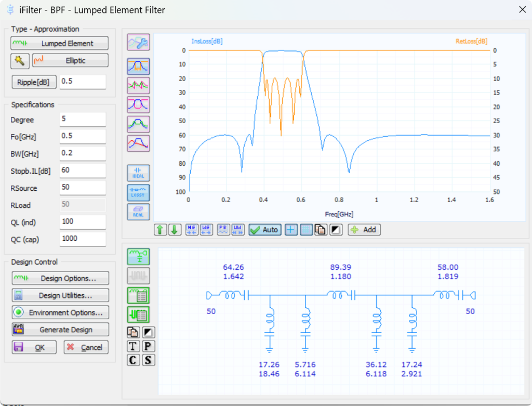This screenshot has width=532, height=406.
Task: Click the UW ultra-wide view icon
Action: 237,230
